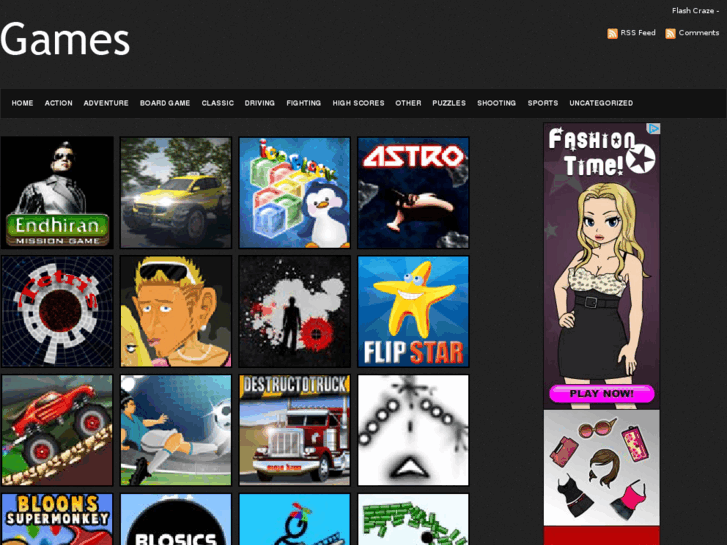Screen dimensions: 727x545
Task: Click the dress-up accessories ad image
Action: click(601, 468)
